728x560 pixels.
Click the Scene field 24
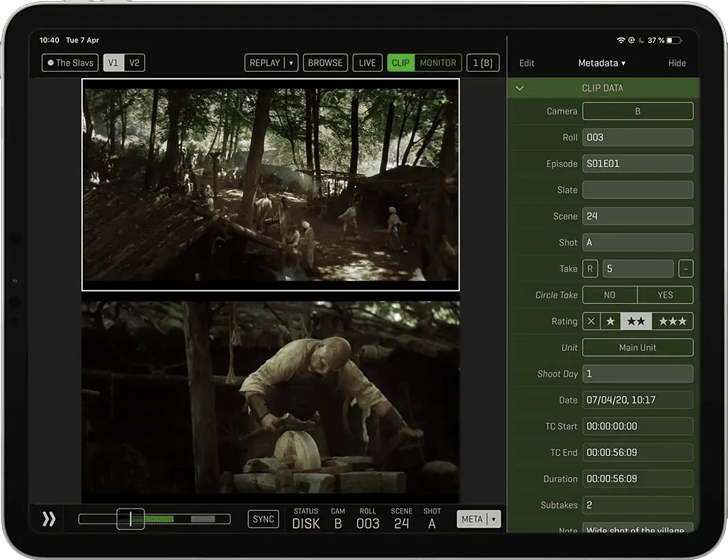pyautogui.click(x=638, y=216)
